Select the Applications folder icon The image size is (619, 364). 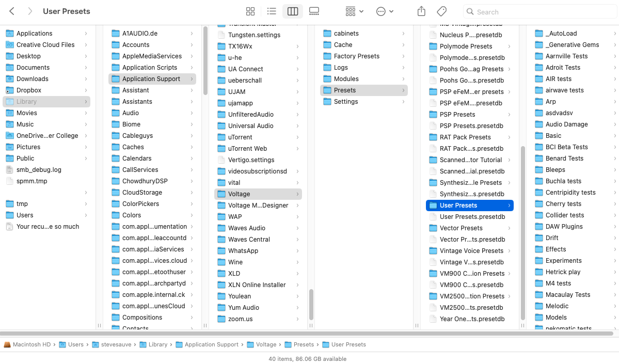[x=10, y=34]
